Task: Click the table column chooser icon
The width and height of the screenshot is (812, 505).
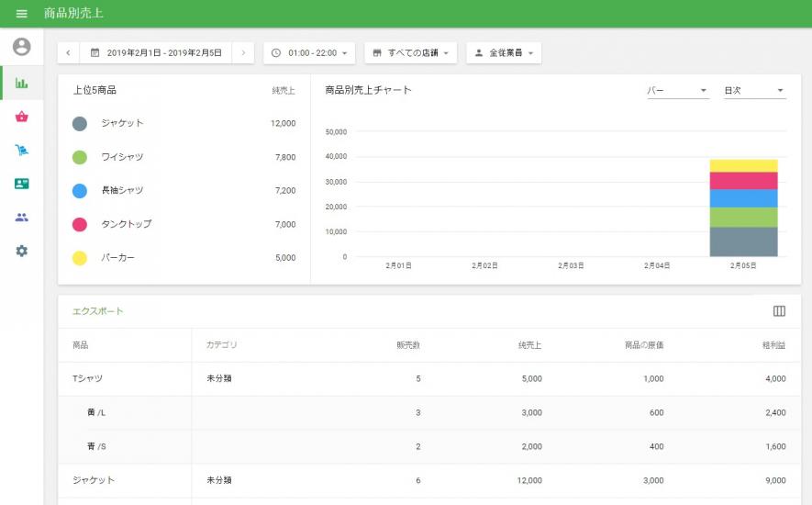Action: pyautogui.click(x=779, y=311)
